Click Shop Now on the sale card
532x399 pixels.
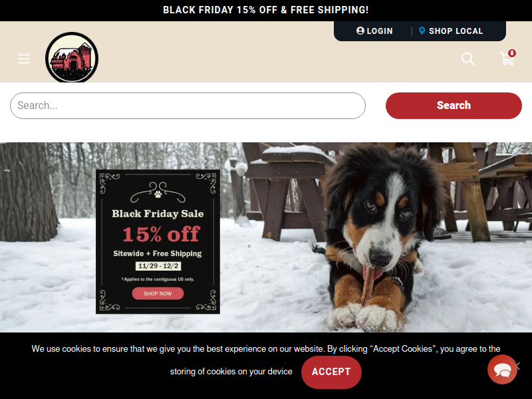(158, 293)
